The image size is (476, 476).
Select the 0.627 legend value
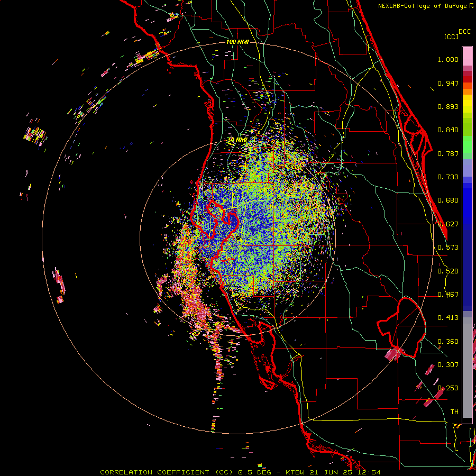(448, 224)
